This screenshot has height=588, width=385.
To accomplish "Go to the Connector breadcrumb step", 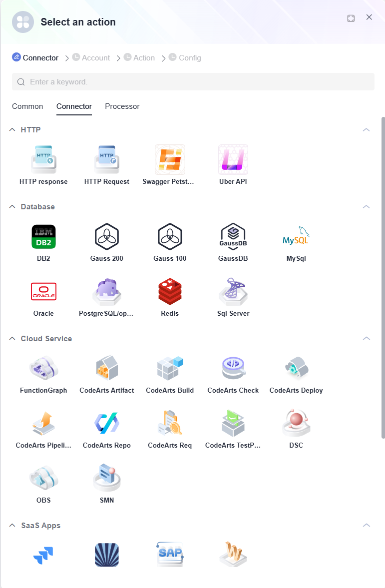I will point(35,58).
